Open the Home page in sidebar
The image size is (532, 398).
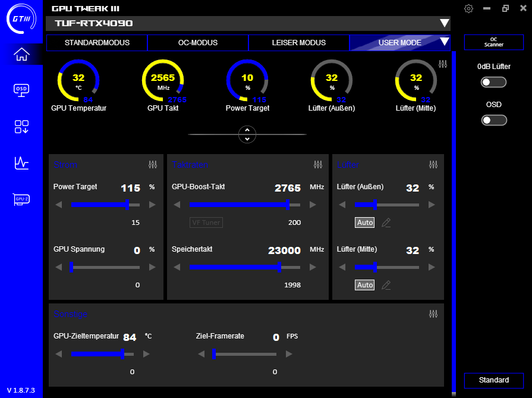[21, 54]
